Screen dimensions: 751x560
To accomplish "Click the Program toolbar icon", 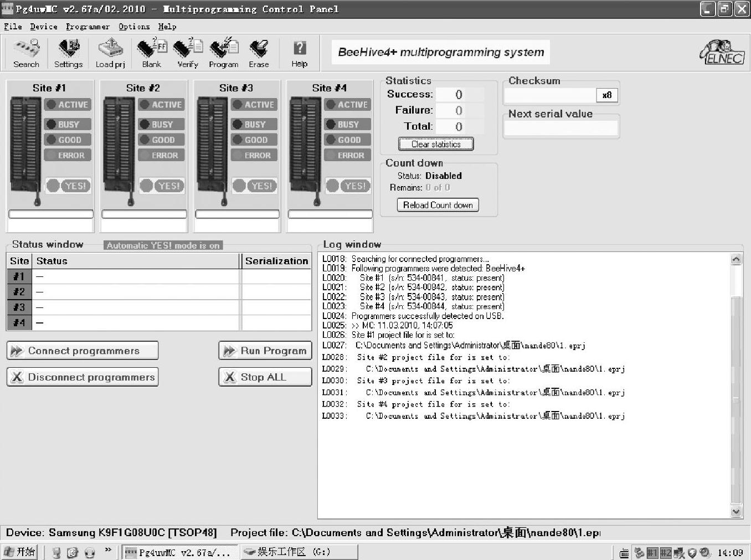I will tap(224, 54).
